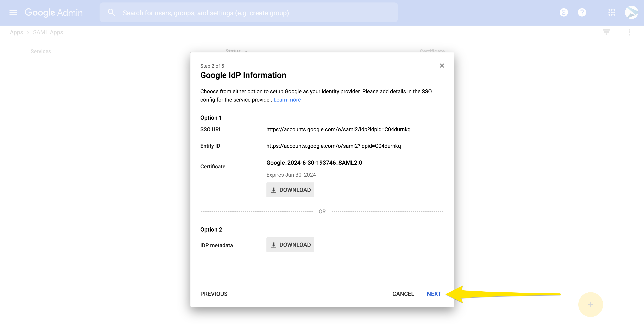Download the IDP metadata file
The height and width of the screenshot is (331, 644).
coord(290,245)
